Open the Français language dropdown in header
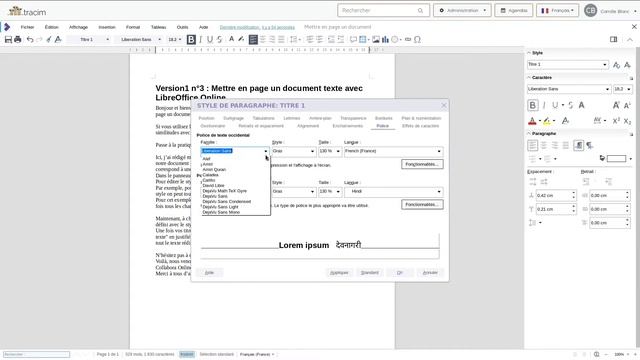The width and height of the screenshot is (640, 360). point(557,11)
